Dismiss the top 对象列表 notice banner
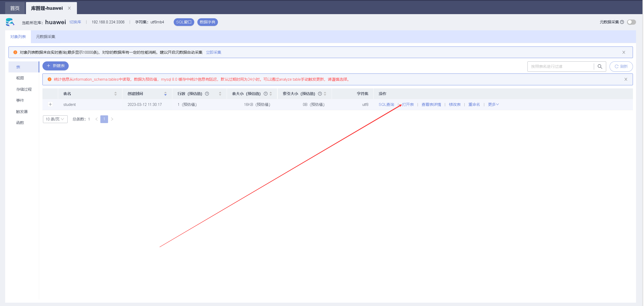Screen dimensions: 644x306 [624, 52]
